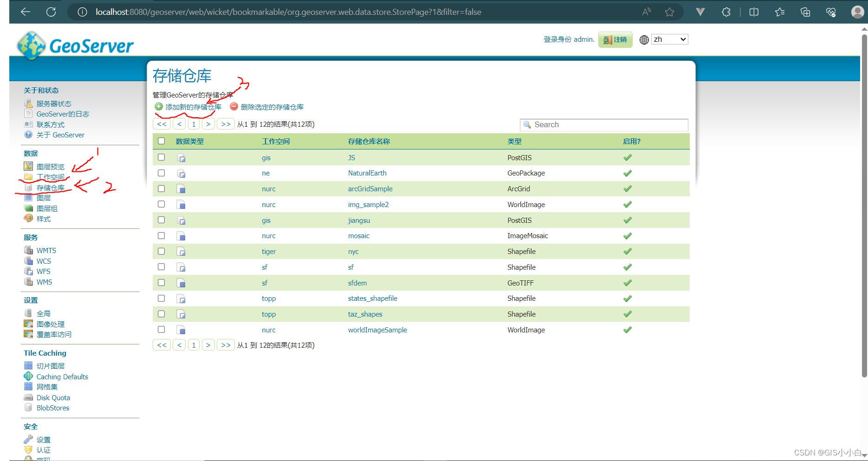Open the browser extensions puzzle icon

pyautogui.click(x=726, y=12)
